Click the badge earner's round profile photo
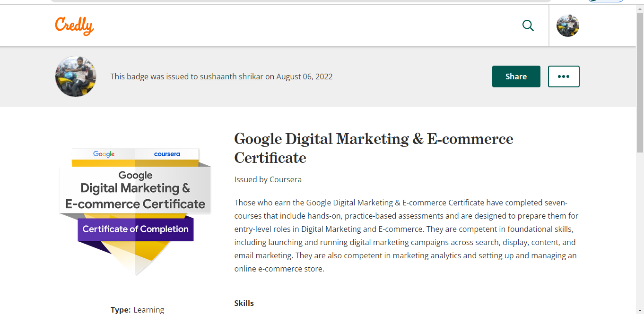This screenshot has height=314, width=644. [x=76, y=76]
